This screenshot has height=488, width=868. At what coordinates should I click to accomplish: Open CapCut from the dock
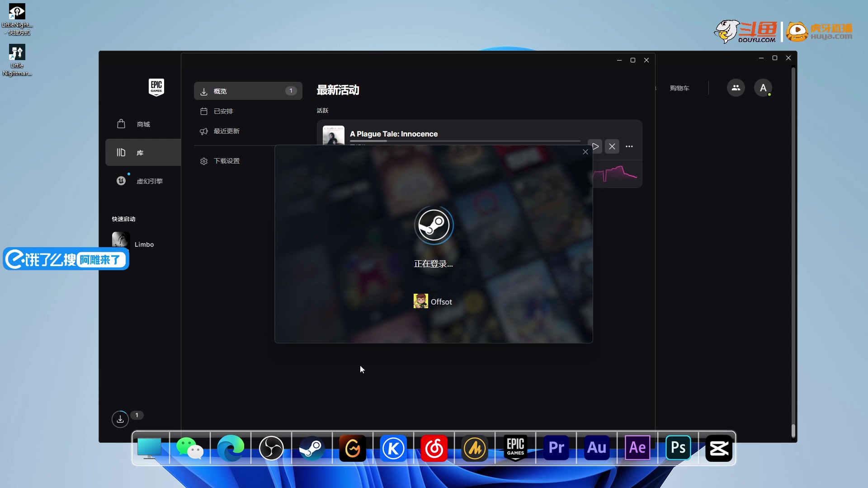719,448
